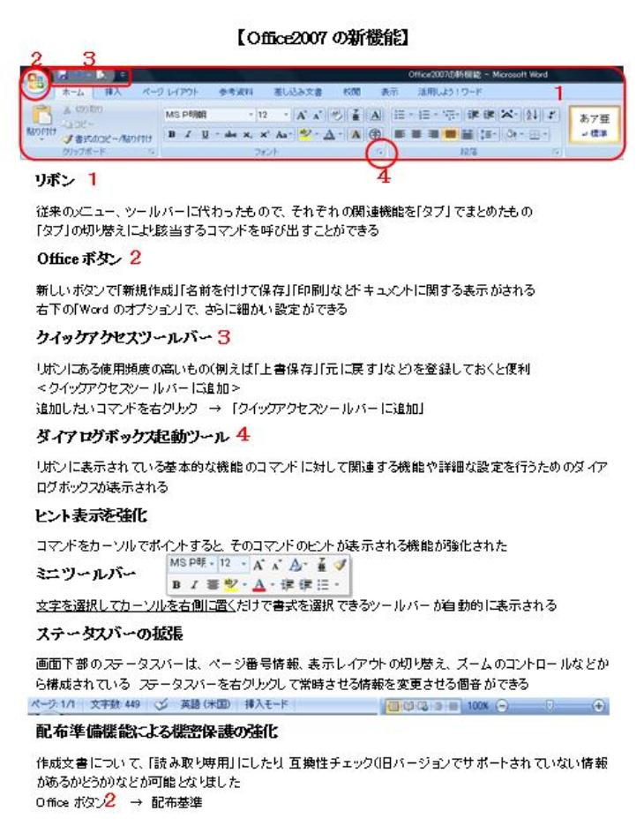
Task: Apply the font color A in ribbon
Action: (329, 134)
